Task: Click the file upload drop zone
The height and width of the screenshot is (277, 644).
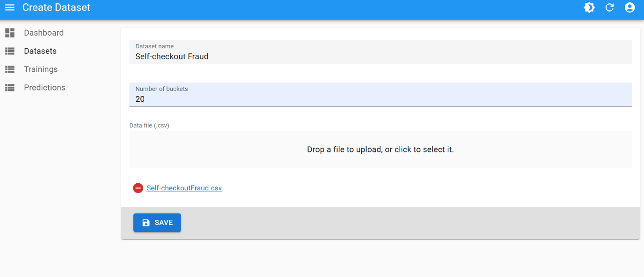Action: tap(380, 150)
